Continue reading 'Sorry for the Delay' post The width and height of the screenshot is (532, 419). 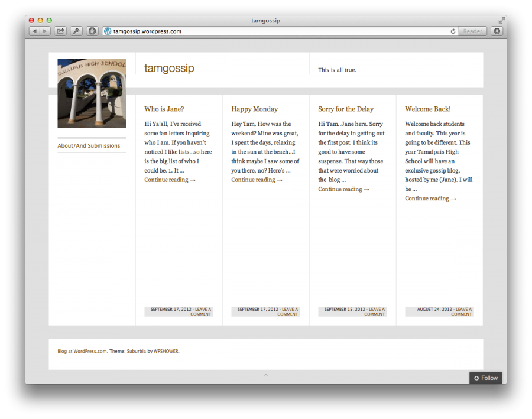[343, 189]
